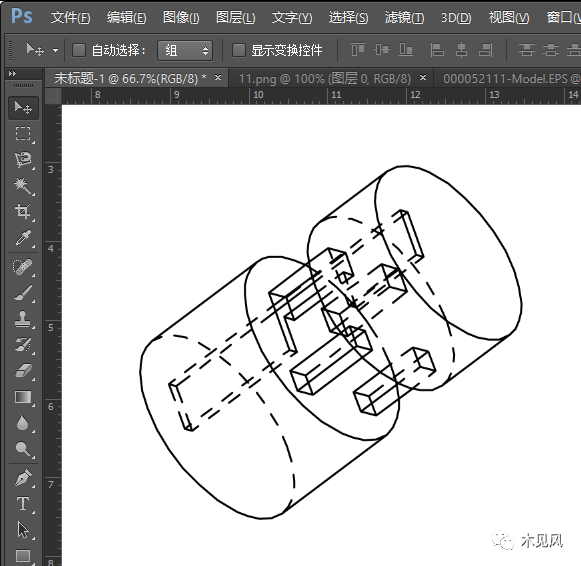
Task: Click the ruler origin corner box
Action: (x=53, y=96)
